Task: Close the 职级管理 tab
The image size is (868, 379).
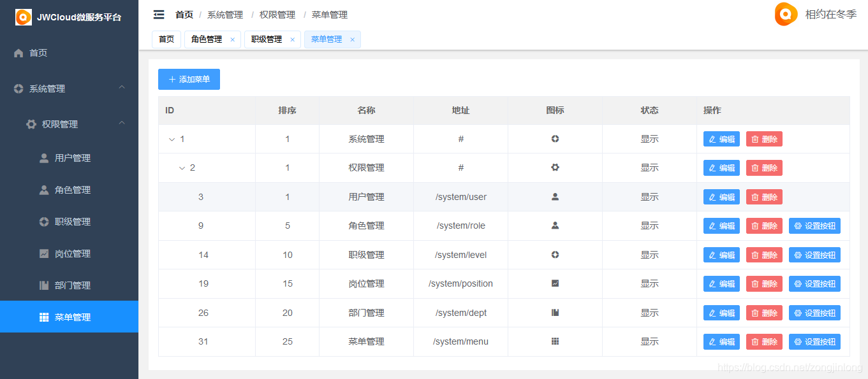Action: [x=292, y=39]
